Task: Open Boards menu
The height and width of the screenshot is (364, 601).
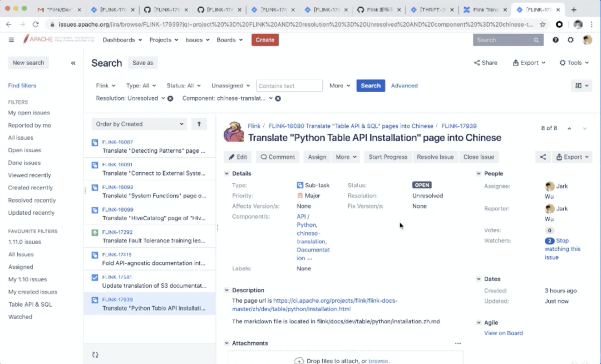Action: [x=230, y=40]
